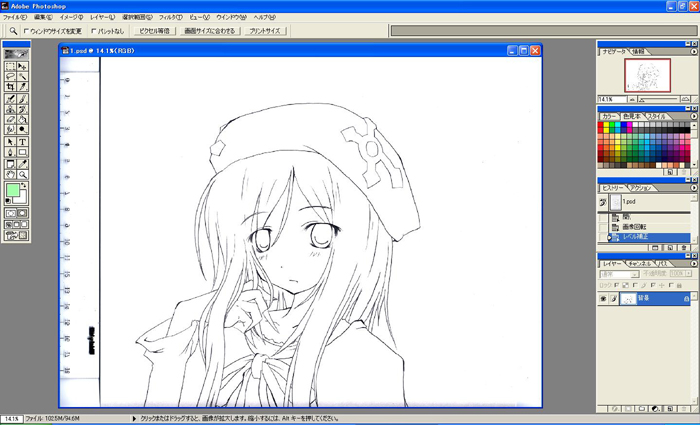Click the プリントサイズ button
This screenshot has width=700, height=425.
(265, 31)
